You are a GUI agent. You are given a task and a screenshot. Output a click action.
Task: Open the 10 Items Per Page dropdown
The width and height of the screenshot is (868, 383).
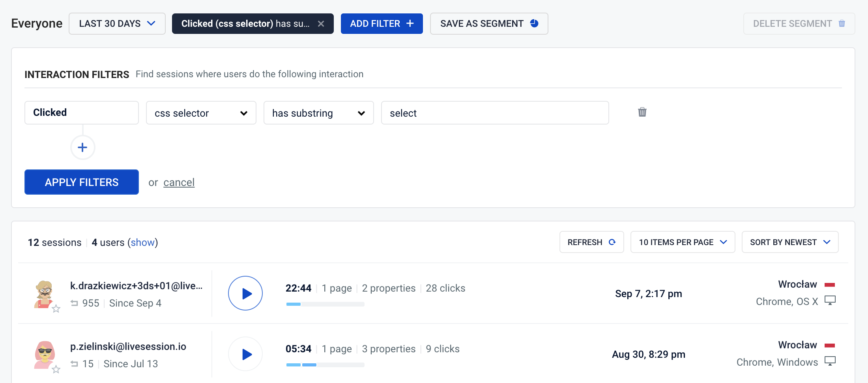tap(682, 242)
